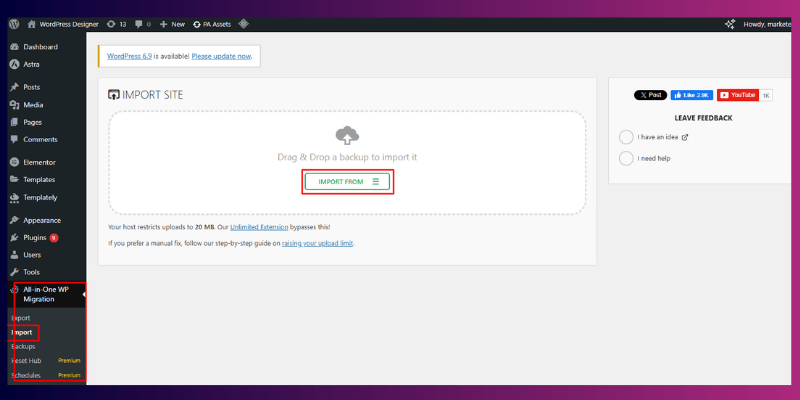The height and width of the screenshot is (400, 800).
Task: Click the Astra logo icon in sidebar
Action: pyautogui.click(x=14, y=64)
